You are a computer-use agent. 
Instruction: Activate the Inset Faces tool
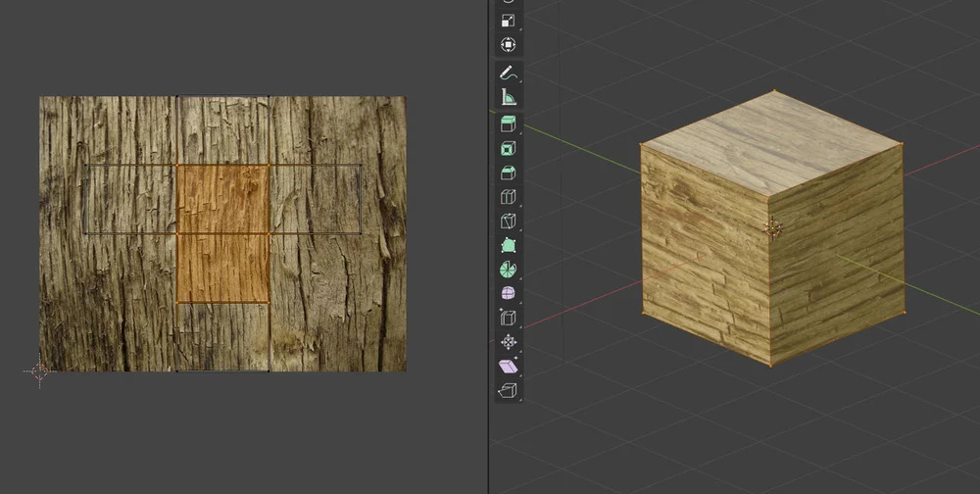[509, 149]
